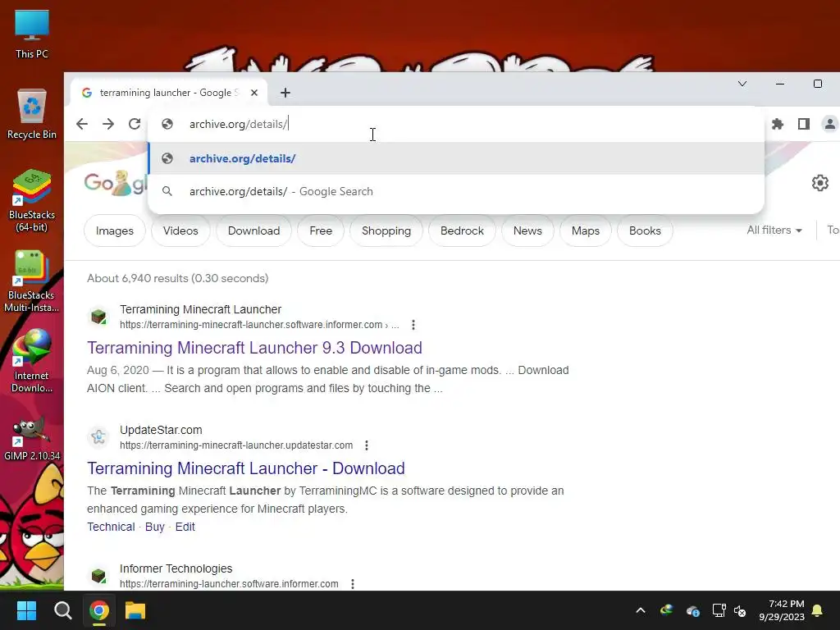Image resolution: width=840 pixels, height=630 pixels.
Task: Click the Informer Technologies favicon
Action: [98, 575]
